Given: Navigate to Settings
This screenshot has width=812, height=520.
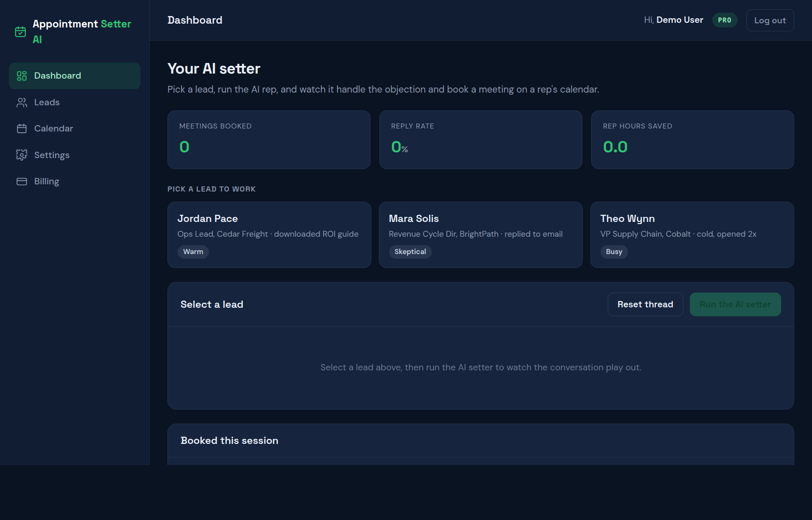Looking at the screenshot, I should (74, 155).
